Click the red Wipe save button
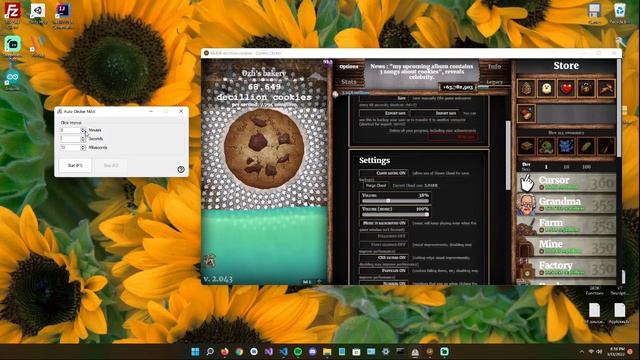Image resolution: width=640 pixels, height=360 pixels. click(453, 137)
